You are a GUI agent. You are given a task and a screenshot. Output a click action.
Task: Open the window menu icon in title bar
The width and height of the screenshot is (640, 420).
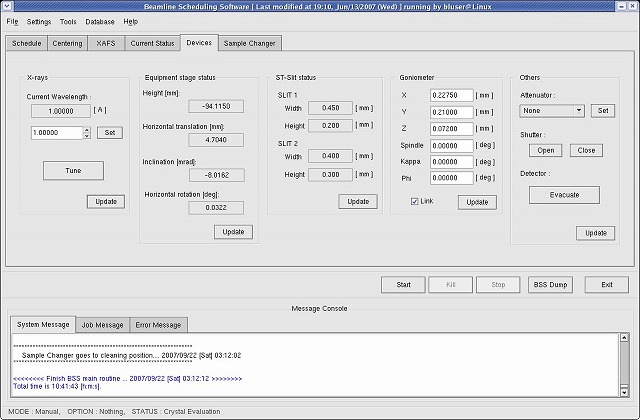click(7, 6)
